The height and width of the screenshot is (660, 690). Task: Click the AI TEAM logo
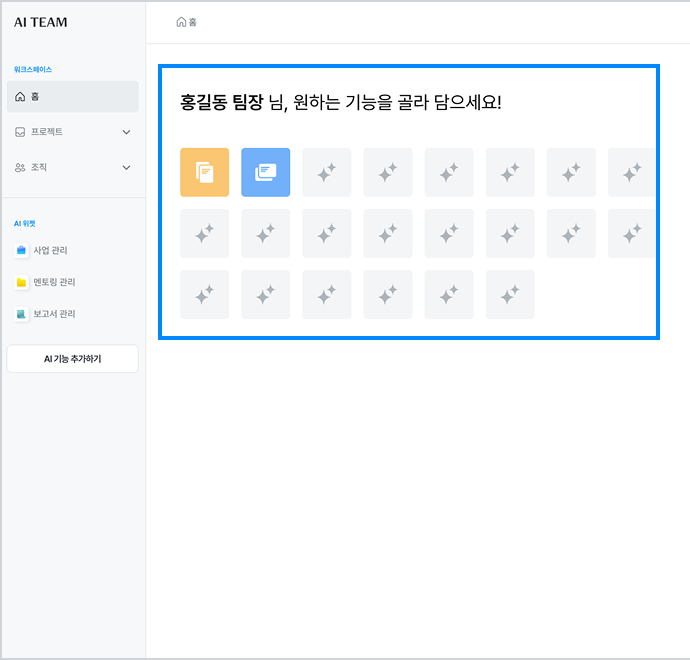pos(40,22)
